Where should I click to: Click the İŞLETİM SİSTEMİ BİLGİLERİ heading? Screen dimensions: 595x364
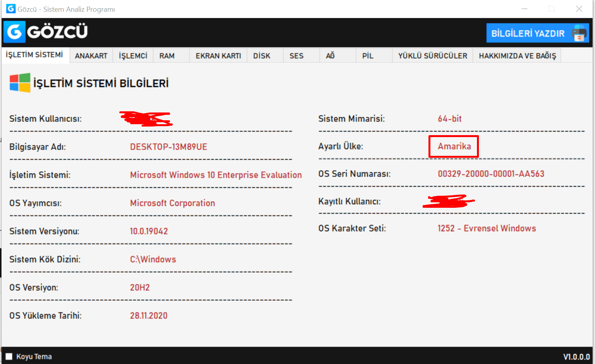[101, 83]
